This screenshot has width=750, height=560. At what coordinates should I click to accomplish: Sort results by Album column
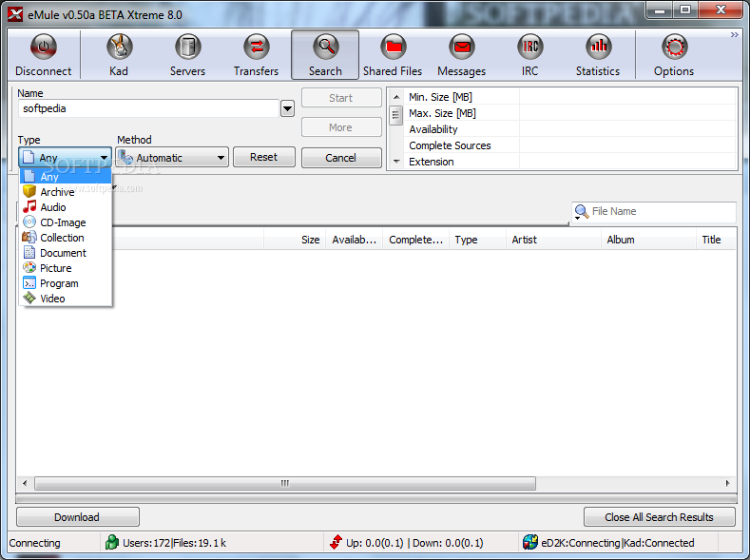click(x=649, y=240)
